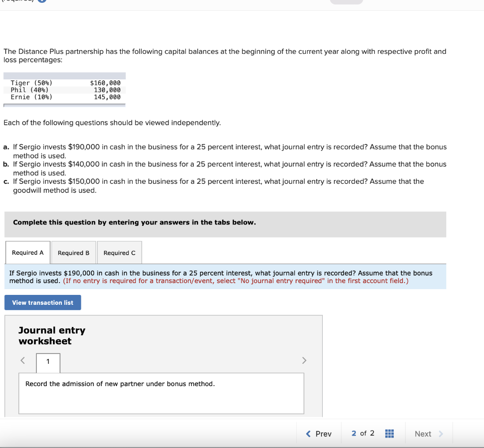
Task: Click the Journal entry worksheet heading
Action: [52, 336]
